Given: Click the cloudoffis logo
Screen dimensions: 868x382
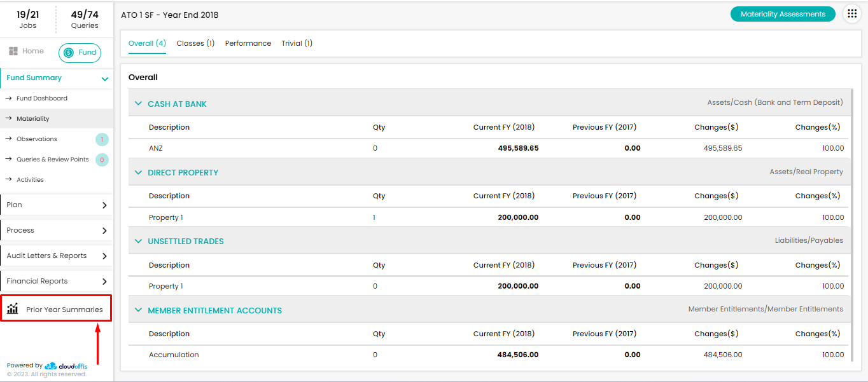Looking at the screenshot, I should [66, 366].
